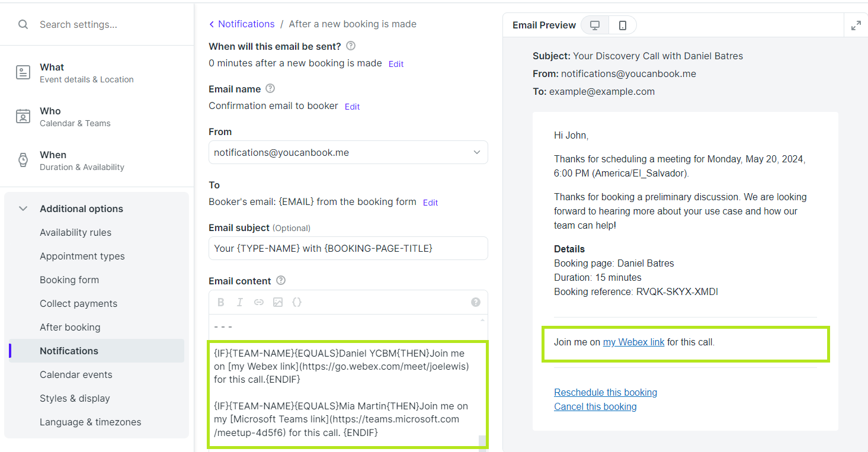Switch the email preview to mobile view
Screen dimensions: 868x452
click(622, 24)
